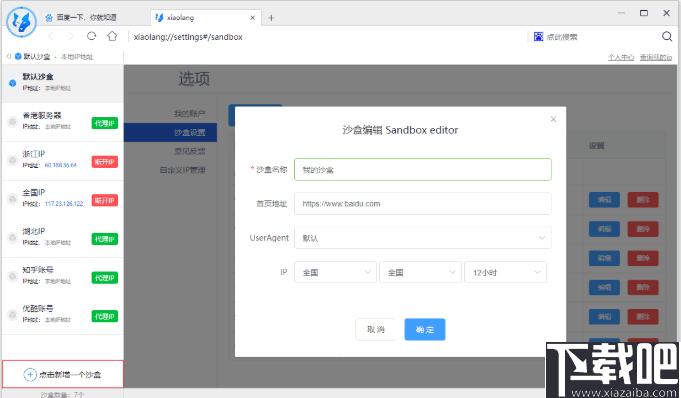Click 取消 button in Sandbox editor
681x398 pixels.
point(376,329)
